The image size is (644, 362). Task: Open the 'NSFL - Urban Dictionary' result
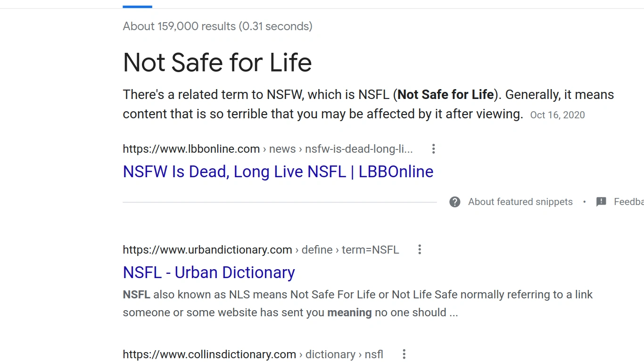[x=209, y=272]
